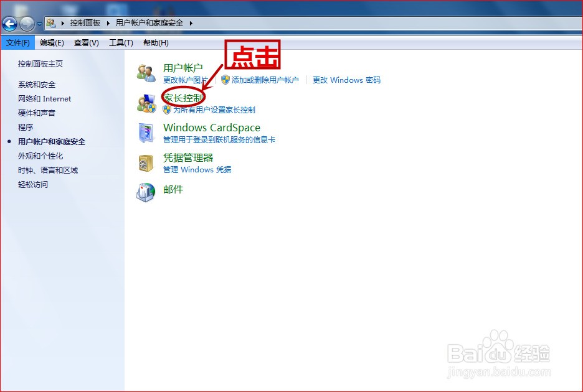This screenshot has height=392, width=583.
Task: Click 添加或删除用户帐户 link
Action: pyautogui.click(x=265, y=80)
